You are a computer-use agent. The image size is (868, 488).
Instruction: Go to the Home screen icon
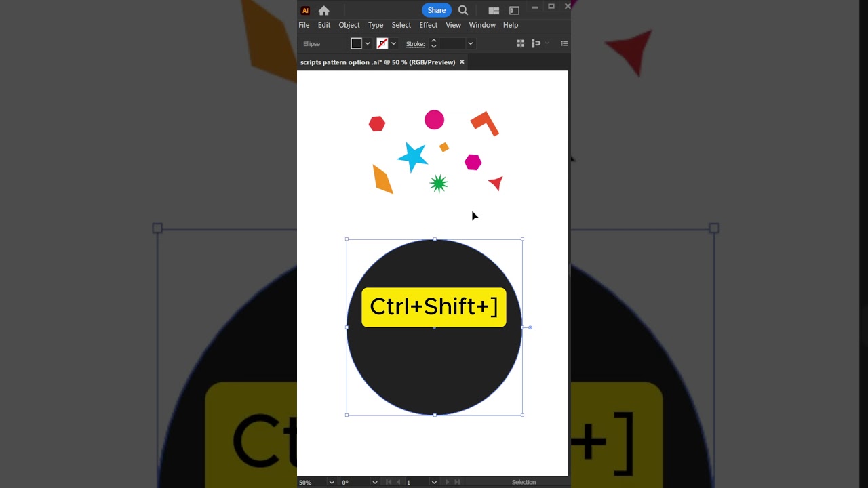(324, 10)
